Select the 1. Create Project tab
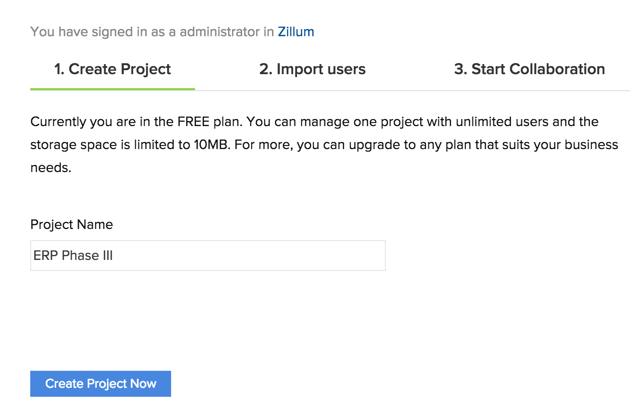Viewport: 642px width, 413px height. tap(112, 69)
